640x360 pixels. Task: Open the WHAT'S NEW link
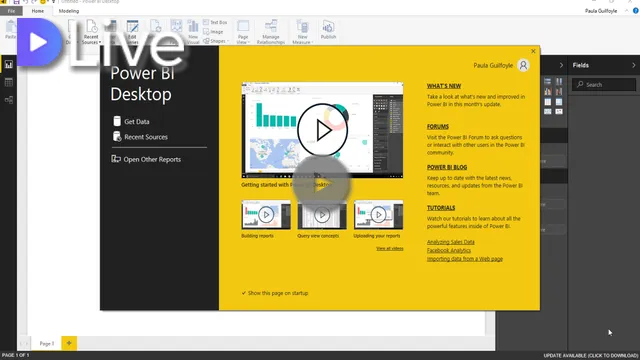[444, 86]
